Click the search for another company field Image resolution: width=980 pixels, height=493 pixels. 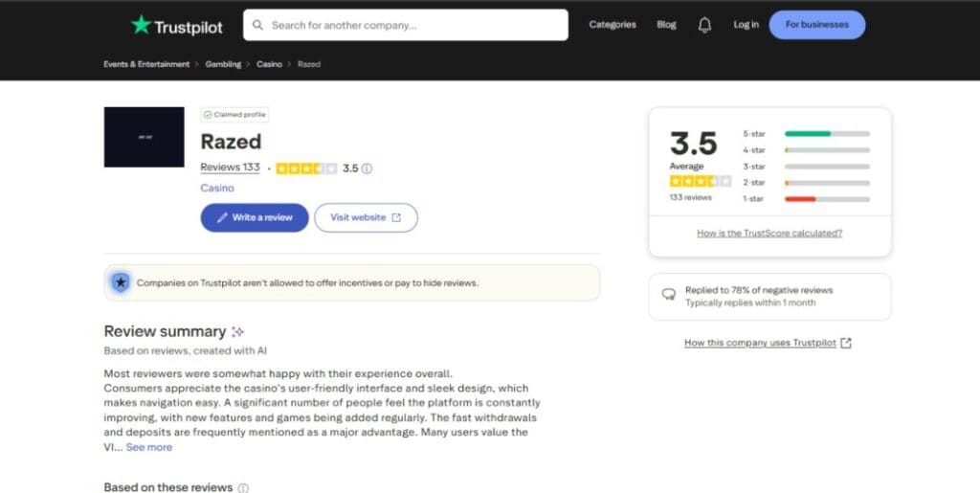click(x=412, y=25)
